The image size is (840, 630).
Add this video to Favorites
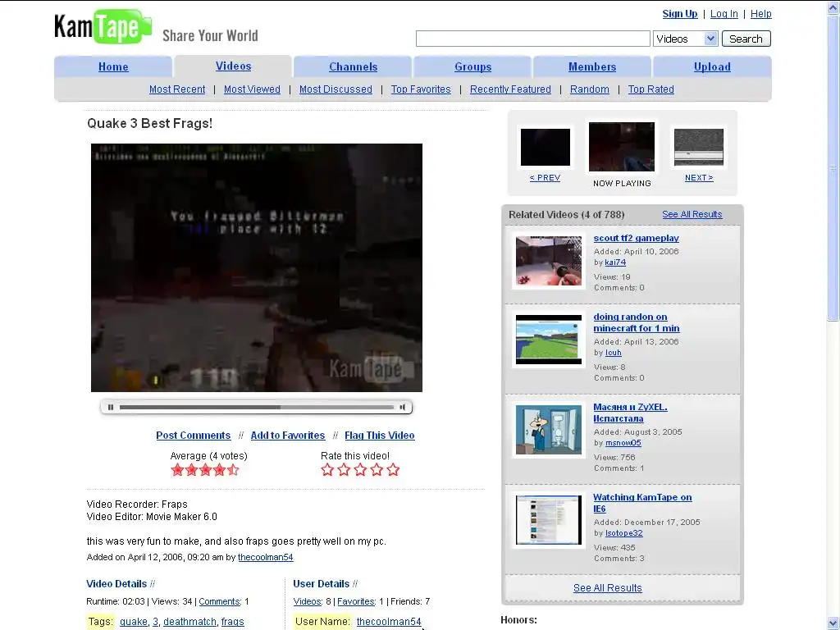tap(288, 436)
